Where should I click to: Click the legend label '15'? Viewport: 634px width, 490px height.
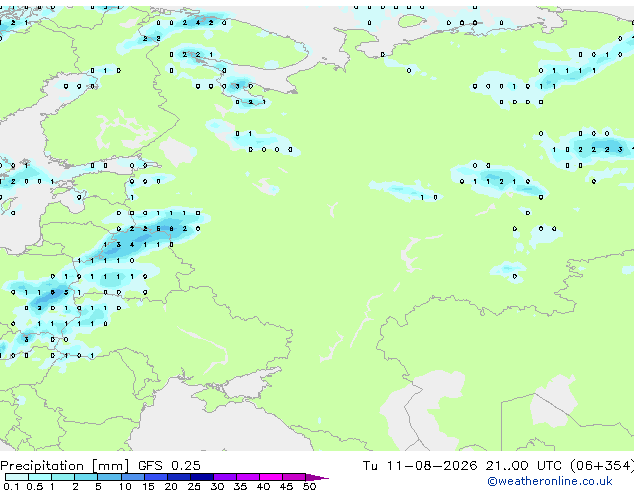148,486
